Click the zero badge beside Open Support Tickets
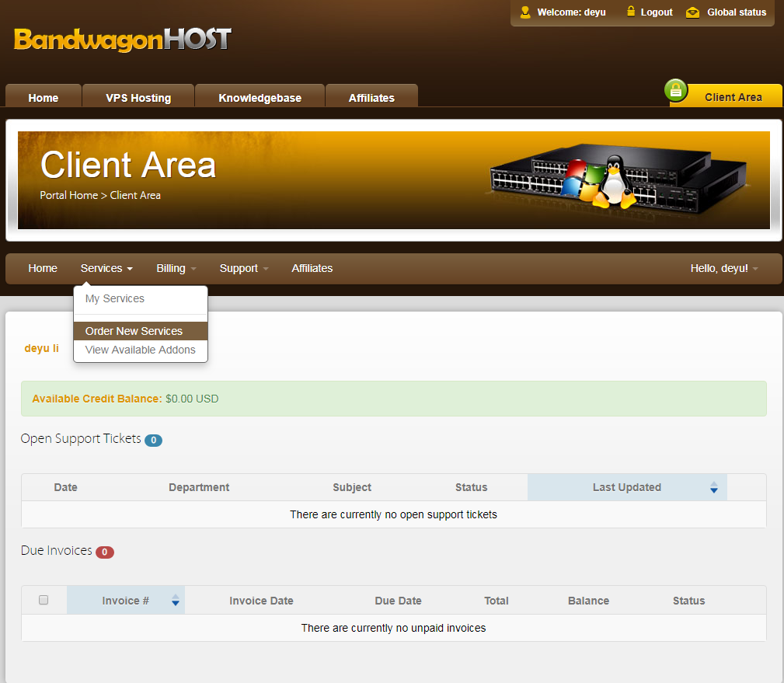Screen dimensions: 784x683 (x=154, y=440)
